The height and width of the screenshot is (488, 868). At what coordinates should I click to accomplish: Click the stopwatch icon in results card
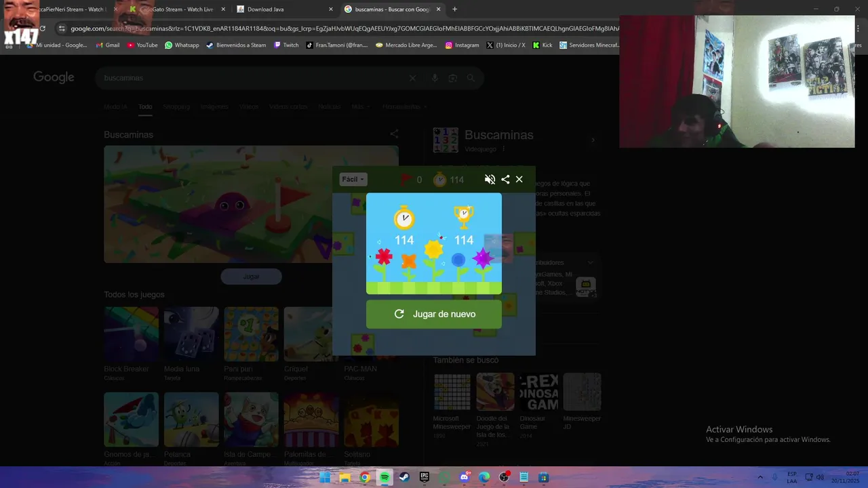pos(404,218)
